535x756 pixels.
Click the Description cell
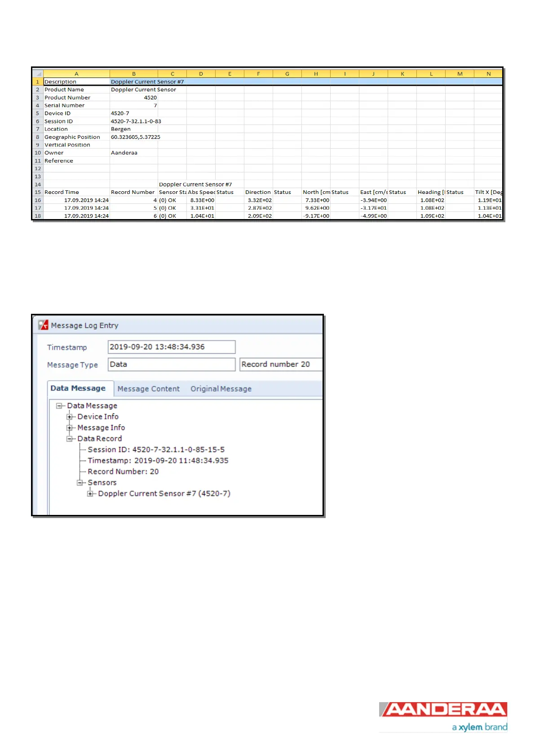click(76, 82)
